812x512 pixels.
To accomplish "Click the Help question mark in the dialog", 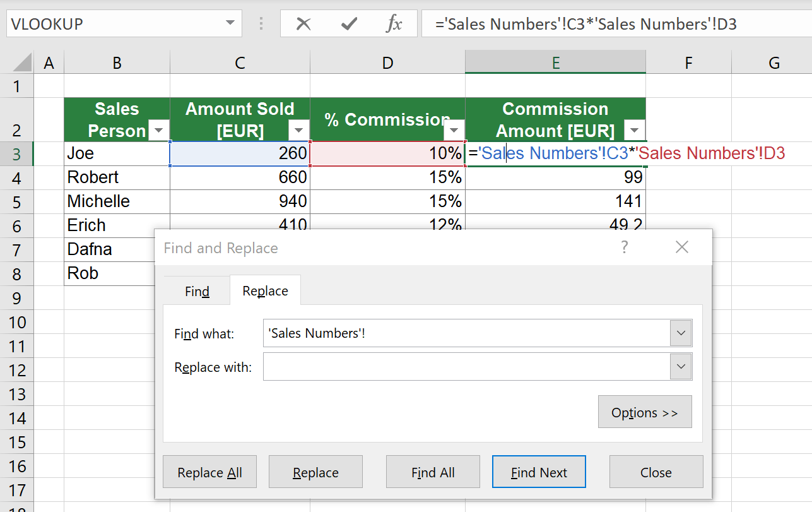I will [624, 247].
